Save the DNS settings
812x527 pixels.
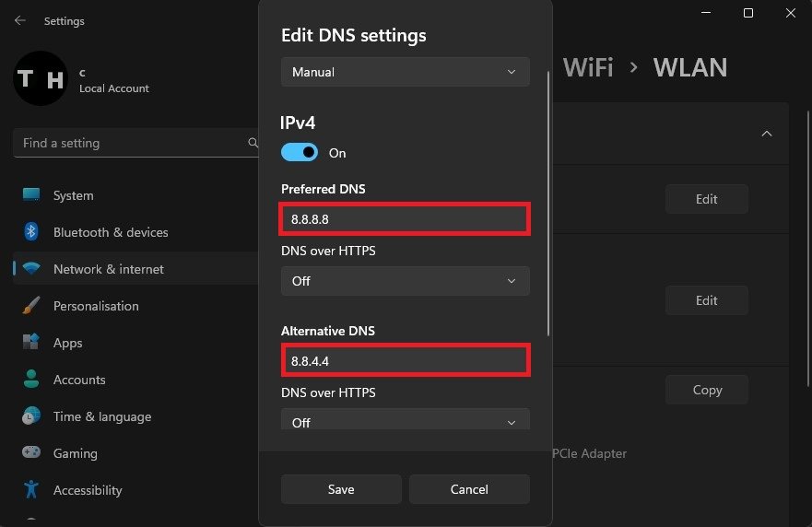point(341,489)
